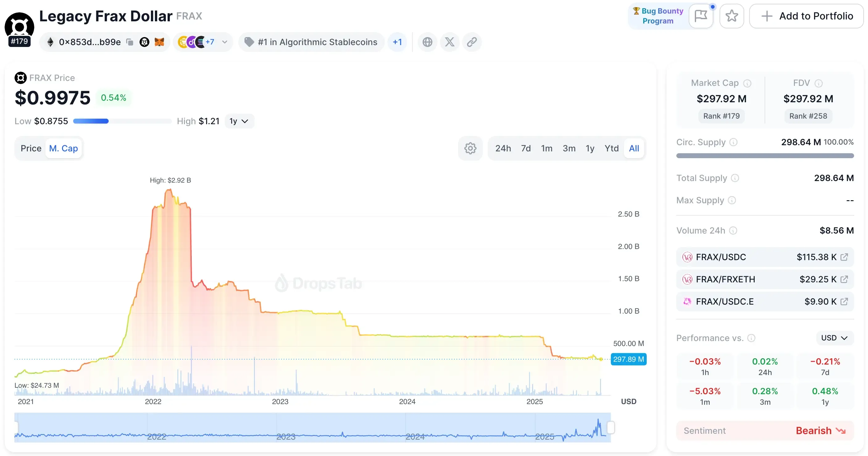Click the Add to Portfolio button

pyautogui.click(x=806, y=16)
